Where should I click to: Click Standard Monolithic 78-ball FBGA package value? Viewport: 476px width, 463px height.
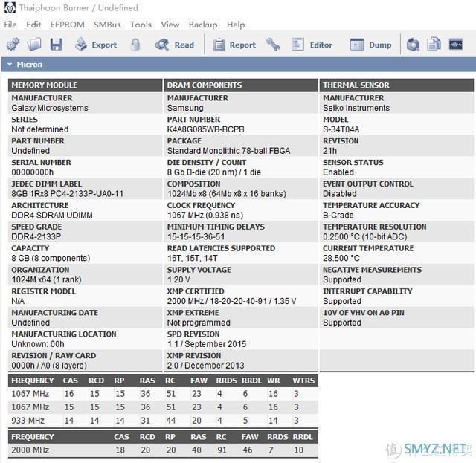tap(228, 150)
